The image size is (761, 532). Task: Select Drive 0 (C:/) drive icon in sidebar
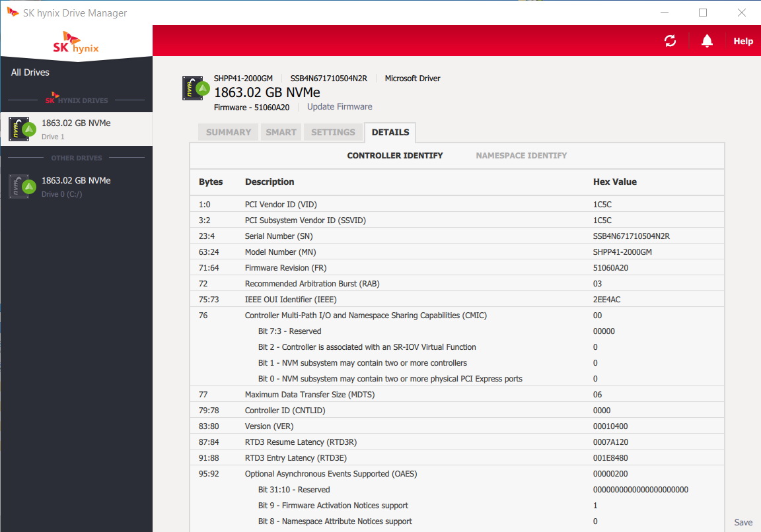coord(22,186)
